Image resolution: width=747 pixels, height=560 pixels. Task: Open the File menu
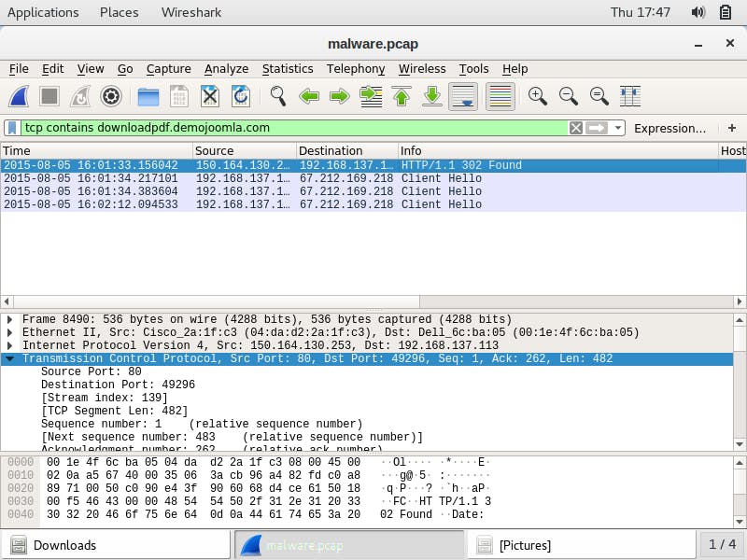coord(19,69)
